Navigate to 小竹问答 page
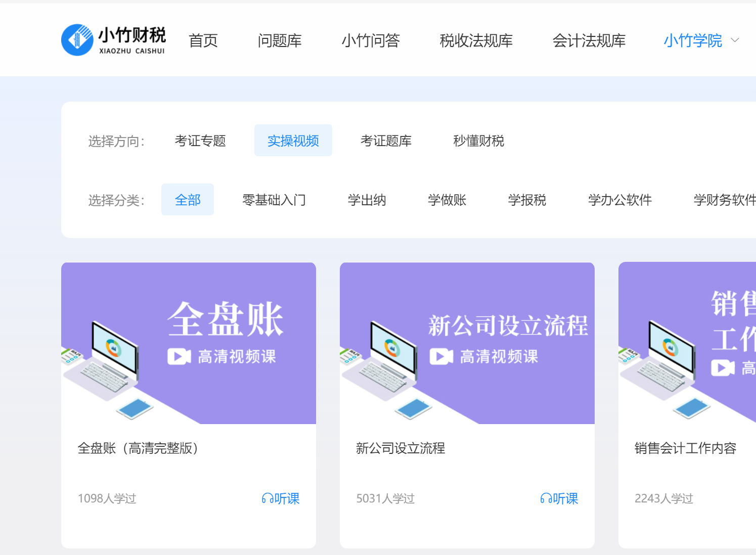This screenshot has height=555, width=756. (x=371, y=40)
